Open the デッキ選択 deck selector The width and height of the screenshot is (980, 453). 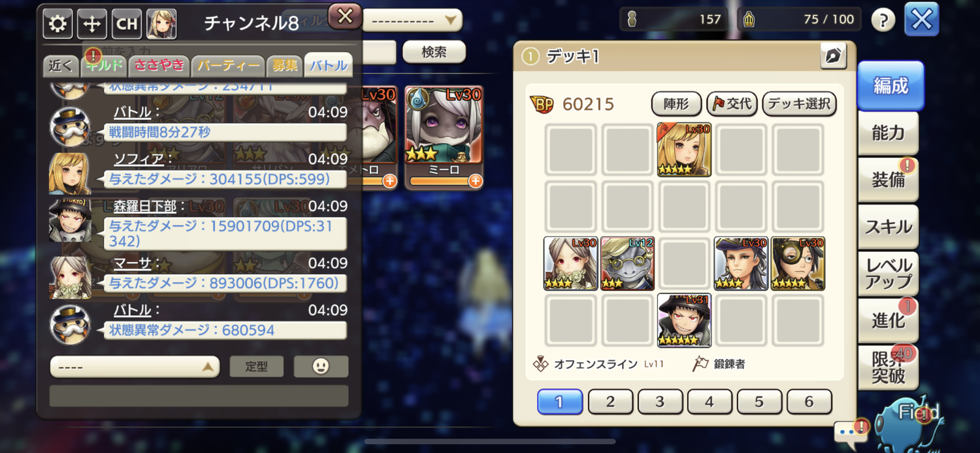point(799,103)
